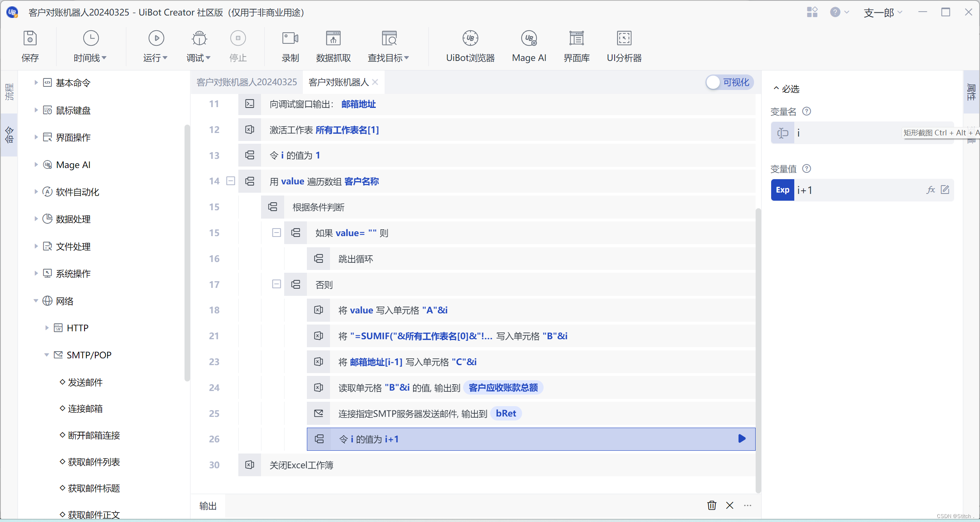Collapse the 如果 value= block
980x522 pixels.
(277, 233)
